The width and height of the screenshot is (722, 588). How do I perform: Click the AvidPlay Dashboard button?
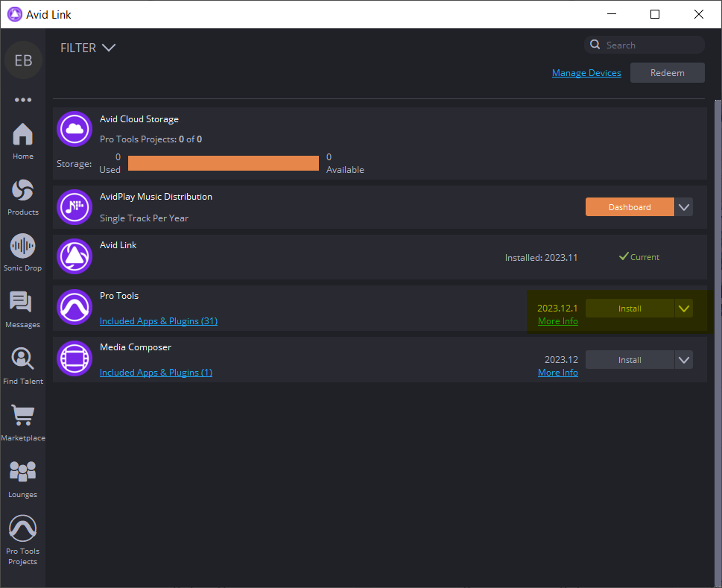tap(630, 207)
